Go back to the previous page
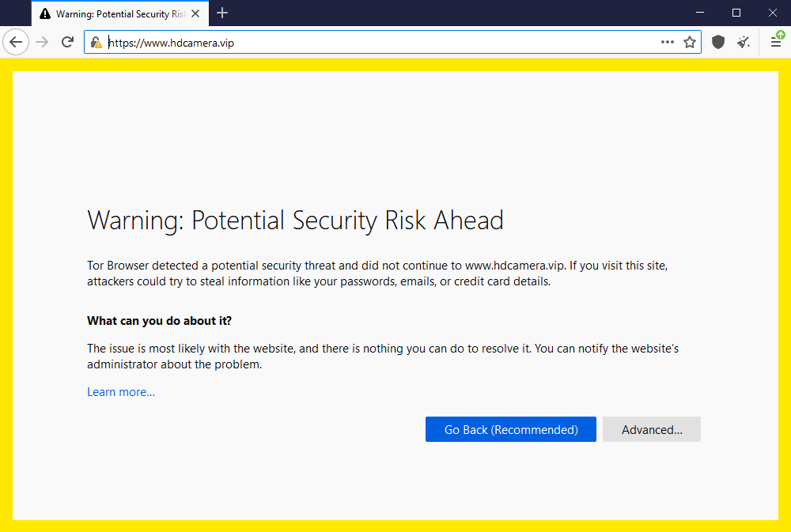This screenshot has height=532, width=791. tap(16, 43)
